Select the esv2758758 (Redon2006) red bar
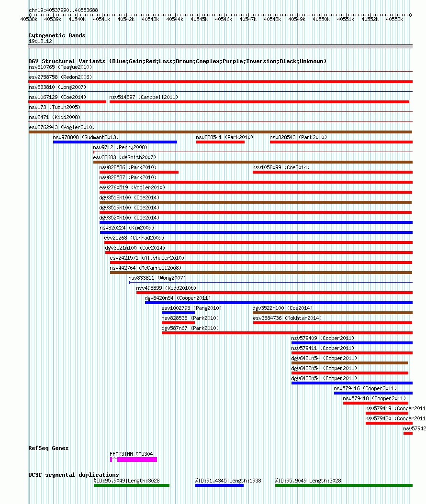 (x=220, y=82)
